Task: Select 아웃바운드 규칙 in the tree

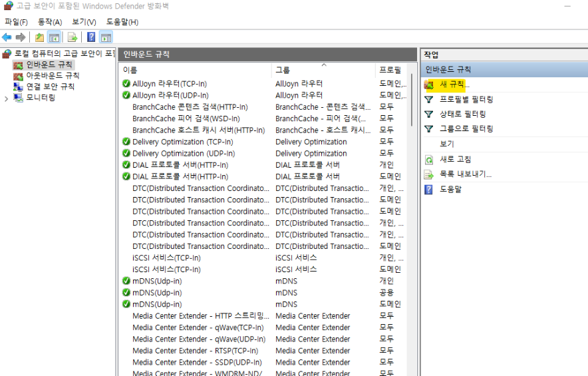Action: pos(53,76)
